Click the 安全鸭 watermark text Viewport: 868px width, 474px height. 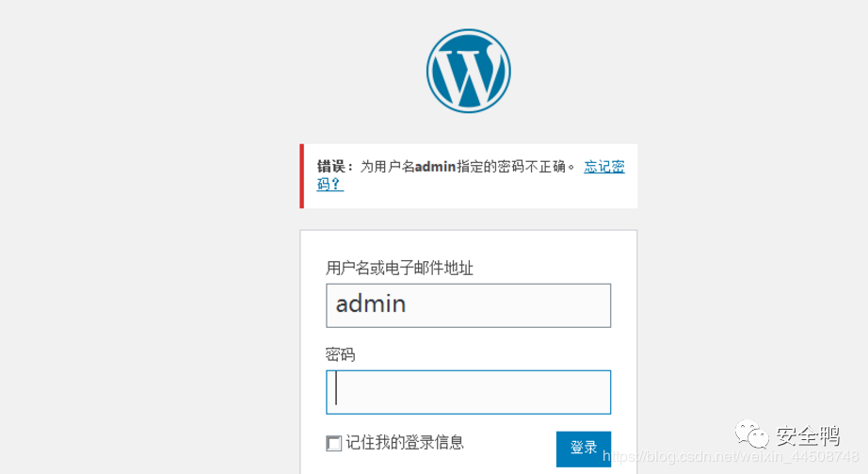807,435
